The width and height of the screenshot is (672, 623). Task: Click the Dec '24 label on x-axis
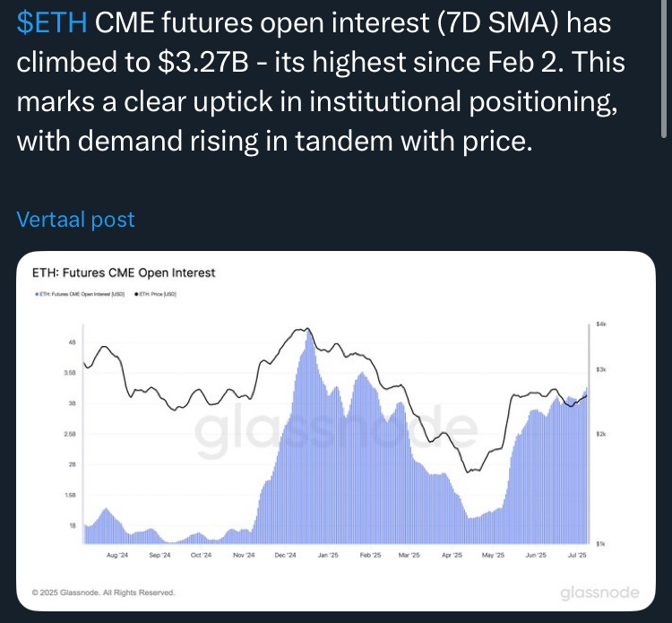click(285, 555)
